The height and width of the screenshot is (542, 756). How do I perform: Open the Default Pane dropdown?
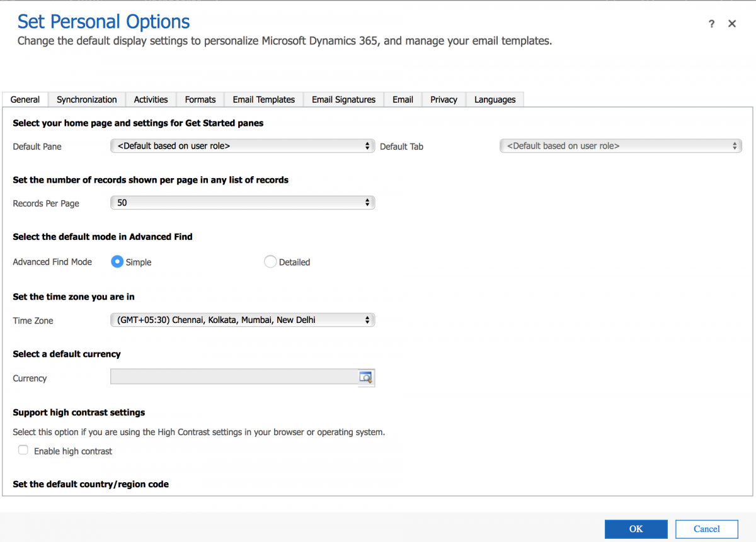point(243,145)
